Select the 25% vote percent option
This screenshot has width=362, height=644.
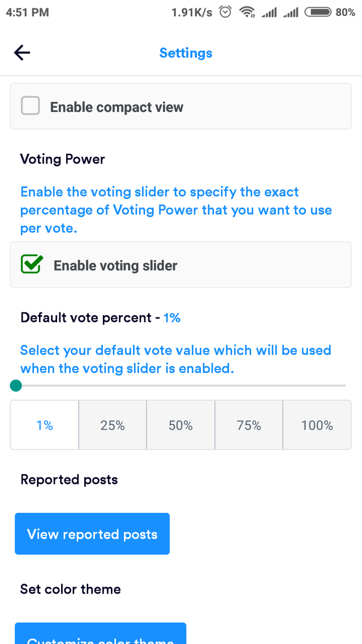pyautogui.click(x=112, y=425)
